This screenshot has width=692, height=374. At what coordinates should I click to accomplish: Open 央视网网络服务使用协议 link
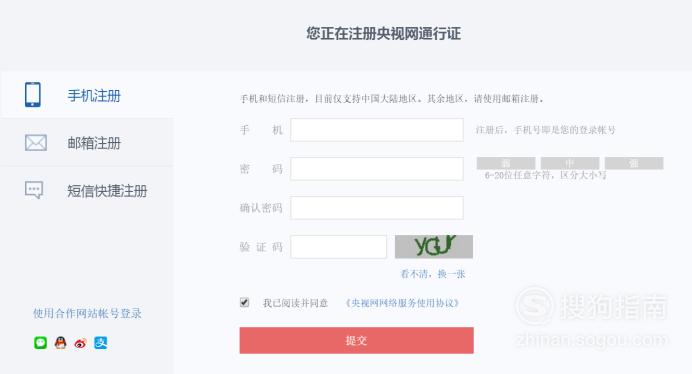(x=402, y=303)
